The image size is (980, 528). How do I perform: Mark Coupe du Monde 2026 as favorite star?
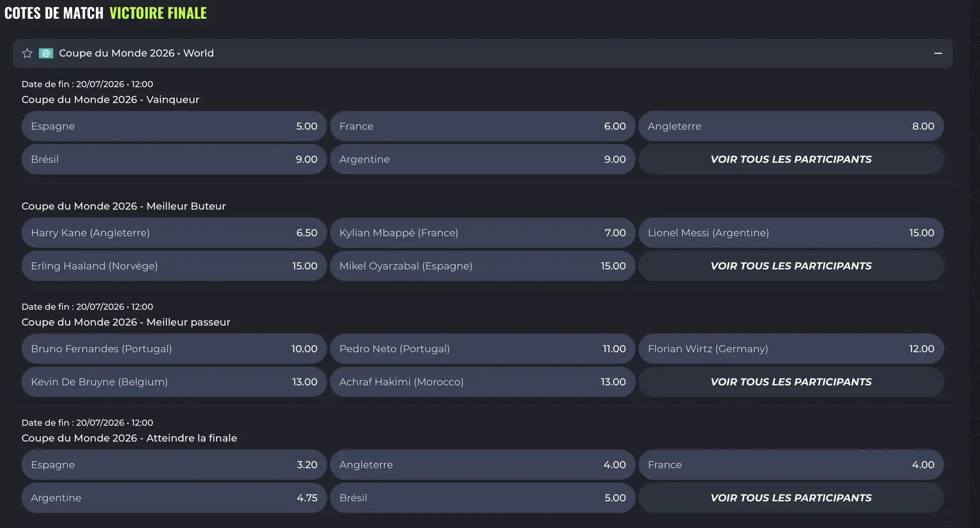pos(27,53)
